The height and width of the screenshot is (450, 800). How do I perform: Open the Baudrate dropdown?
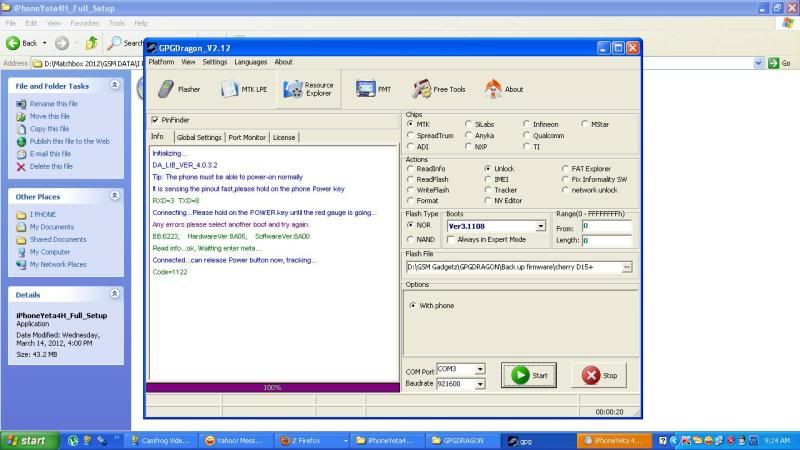(x=480, y=384)
